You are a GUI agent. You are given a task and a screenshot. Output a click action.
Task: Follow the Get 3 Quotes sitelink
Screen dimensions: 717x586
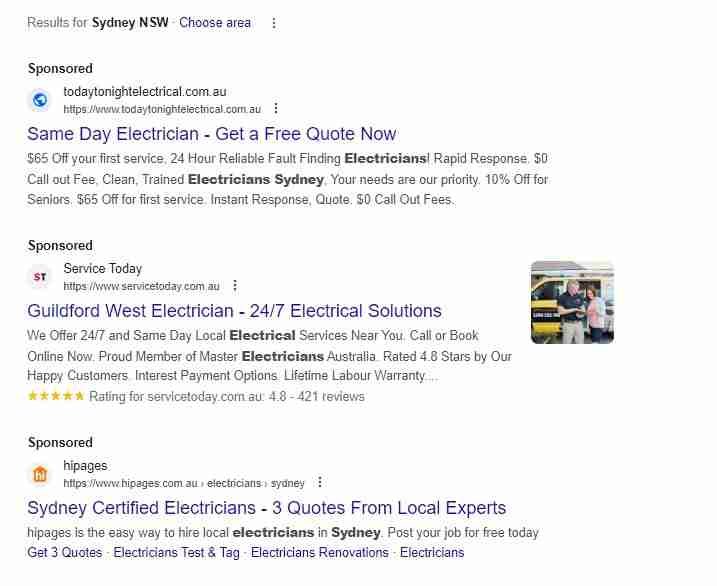point(64,552)
